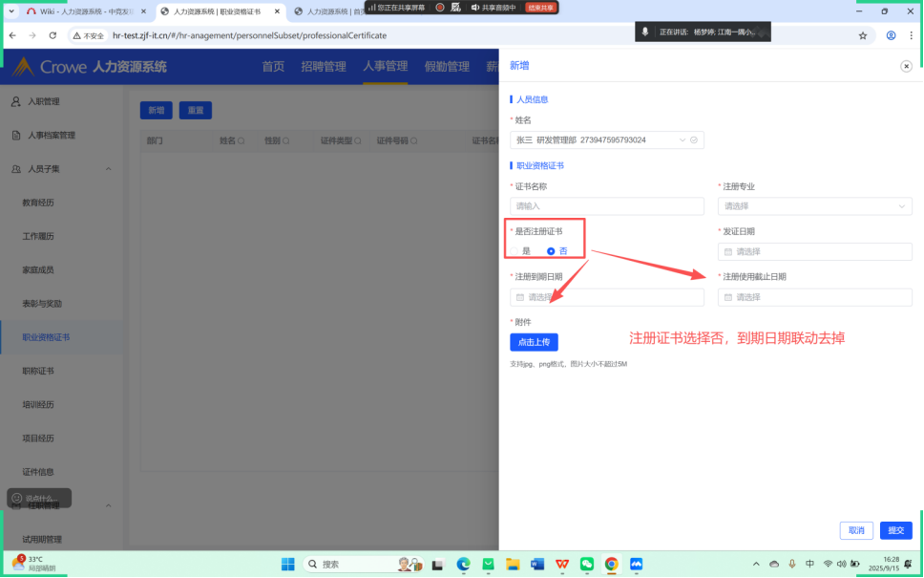Open the browser profile icon
The image size is (924, 578).
pos(891,35)
